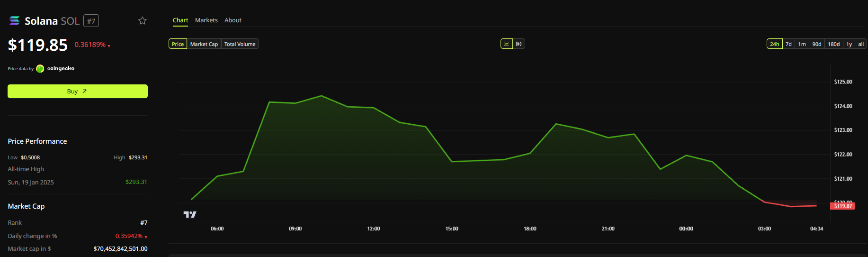Click the #7 rank badge beside SOL
The width and height of the screenshot is (868, 257).
[91, 21]
